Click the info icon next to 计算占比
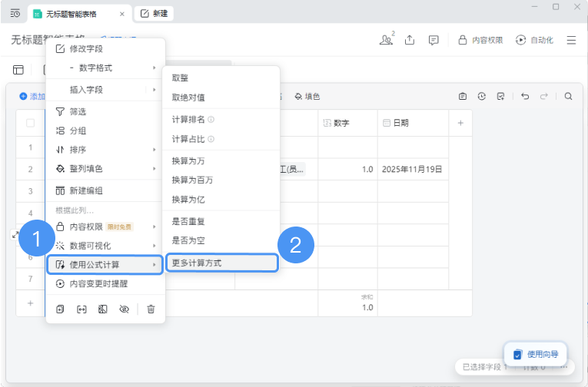 click(x=211, y=139)
